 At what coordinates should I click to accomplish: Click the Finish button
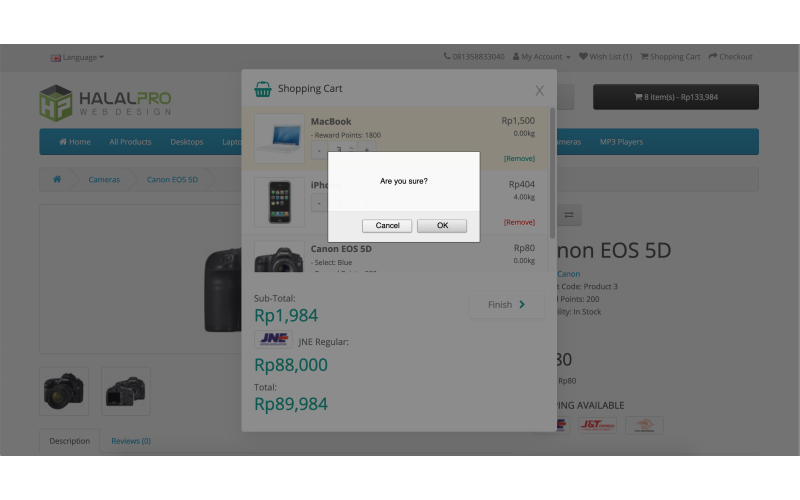point(507,305)
